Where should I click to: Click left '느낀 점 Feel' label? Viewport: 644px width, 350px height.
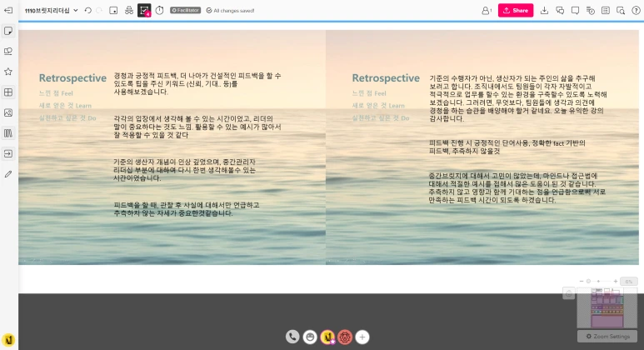pyautogui.click(x=56, y=93)
